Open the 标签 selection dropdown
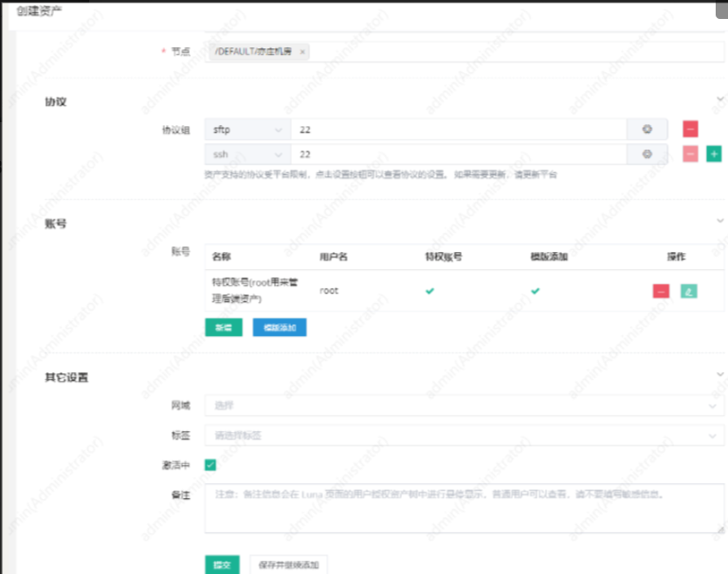The image size is (728, 574). tap(464, 435)
